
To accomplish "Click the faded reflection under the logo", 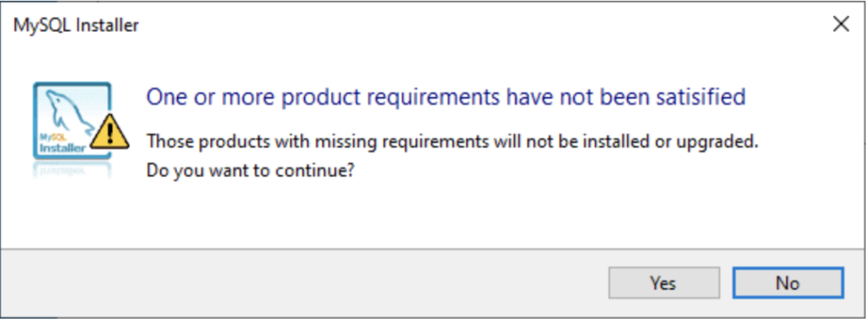I will pos(71,169).
